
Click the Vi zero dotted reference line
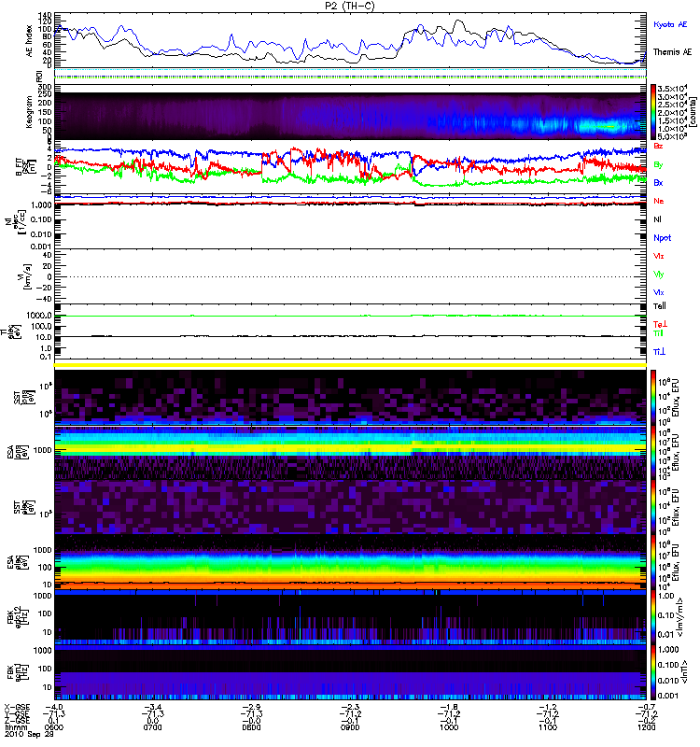click(x=350, y=276)
